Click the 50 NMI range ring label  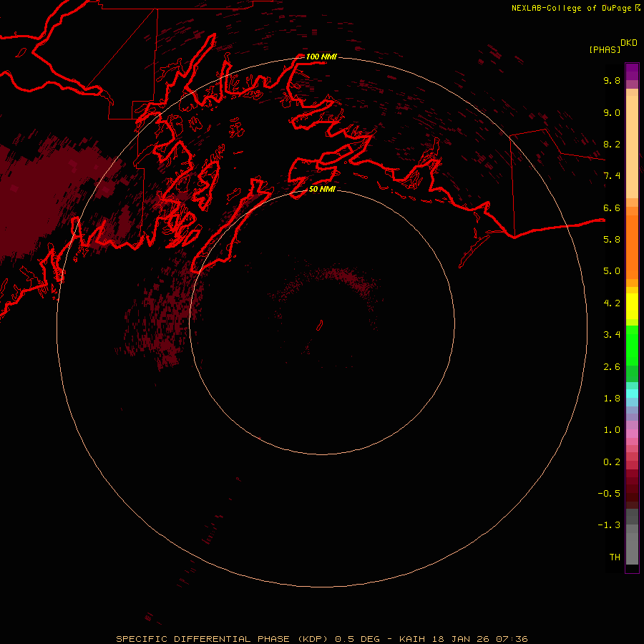point(322,189)
